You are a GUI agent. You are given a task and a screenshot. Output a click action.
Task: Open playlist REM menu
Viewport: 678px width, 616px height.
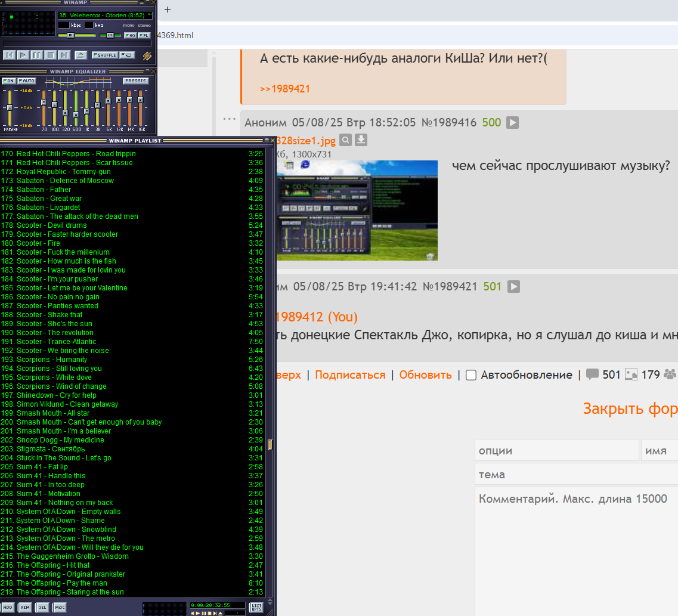pos(25,608)
